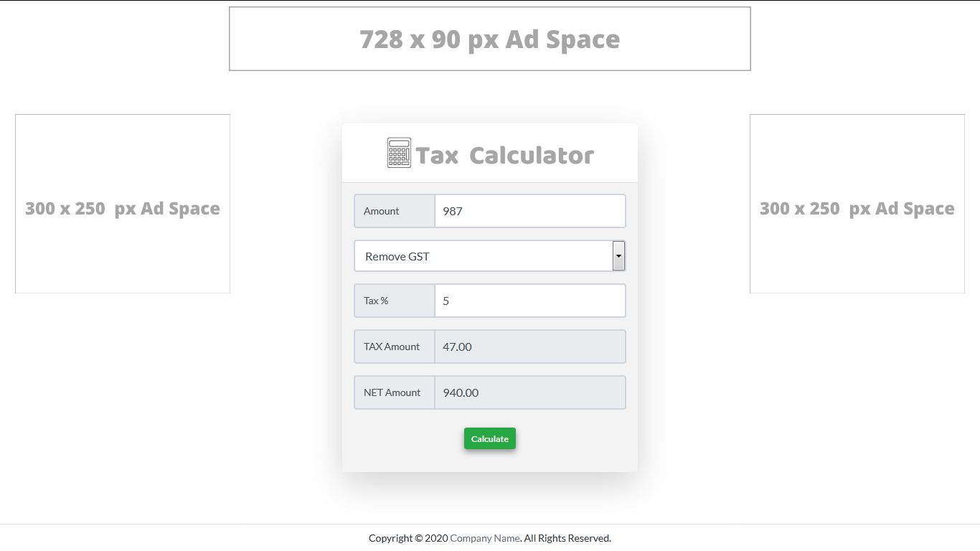Select the Tax % input field
This screenshot has height=551, width=980.
[530, 301]
